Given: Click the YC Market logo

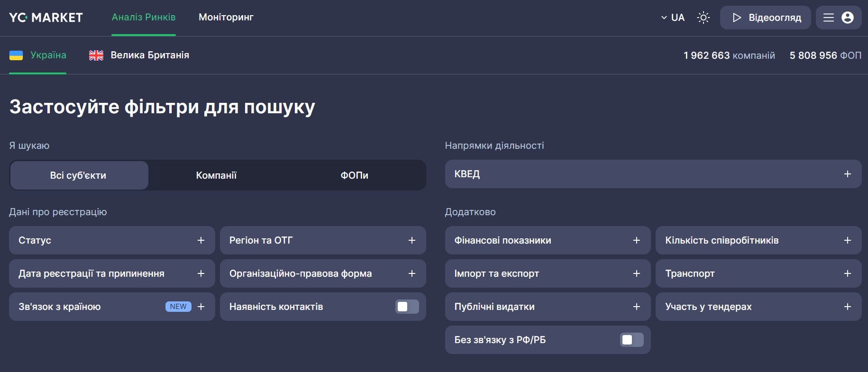Looking at the screenshot, I should point(46,18).
